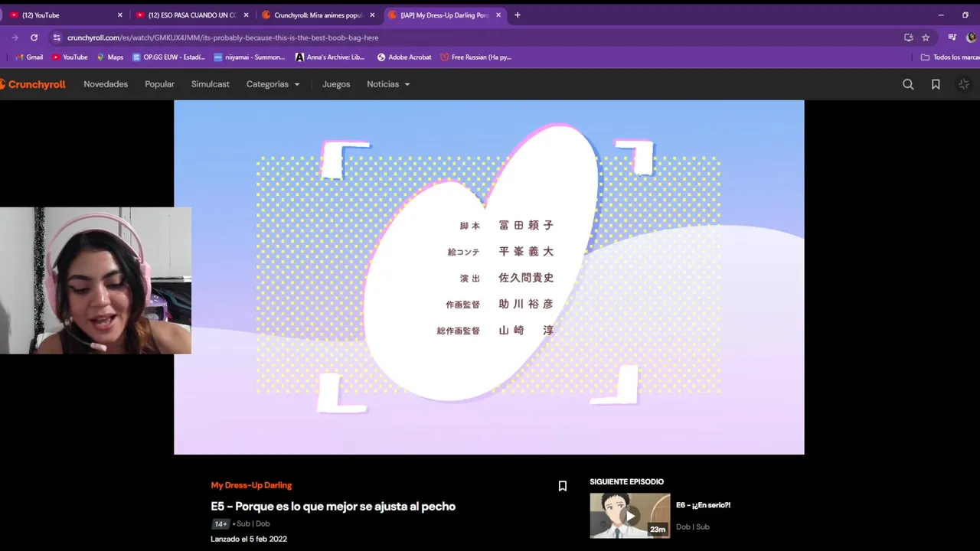Close the ESO PASA CUANDO UN tab
Image resolution: width=980 pixels, height=551 pixels.
pos(247,15)
